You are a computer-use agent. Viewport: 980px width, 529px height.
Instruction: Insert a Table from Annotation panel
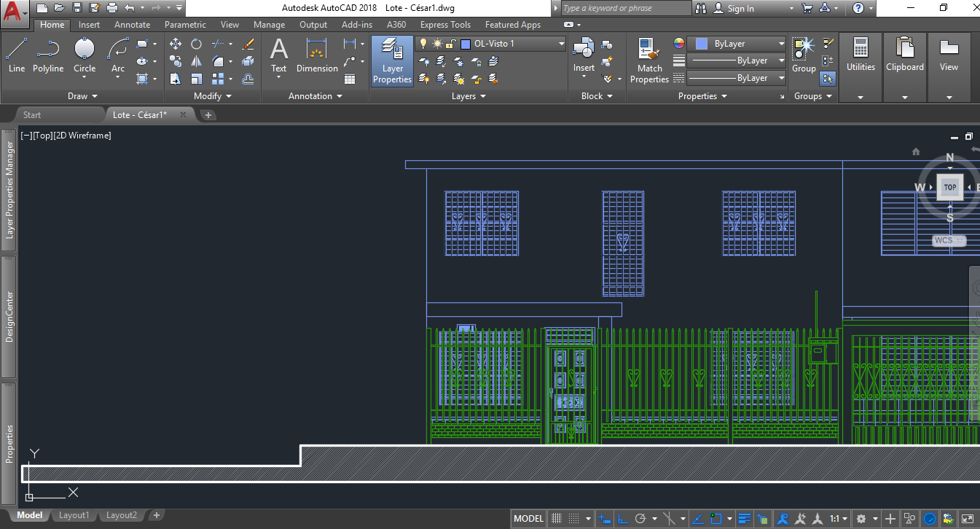click(350, 79)
